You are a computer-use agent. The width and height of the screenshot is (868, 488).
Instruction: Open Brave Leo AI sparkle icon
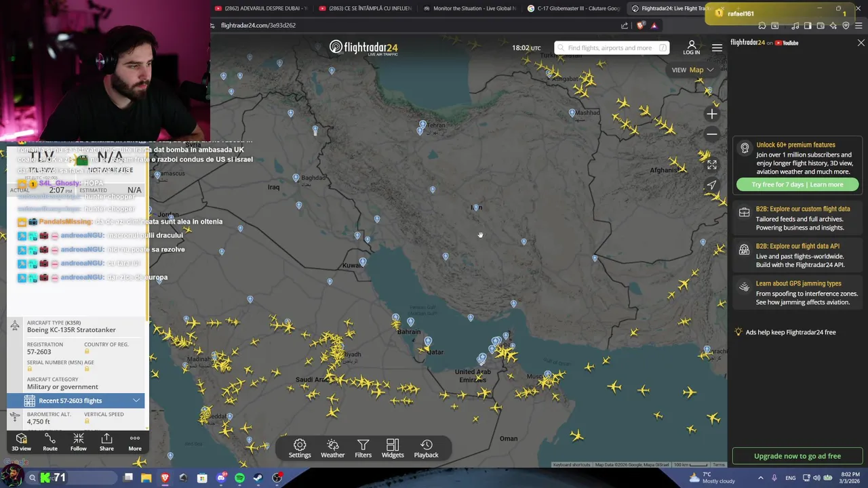coord(833,26)
